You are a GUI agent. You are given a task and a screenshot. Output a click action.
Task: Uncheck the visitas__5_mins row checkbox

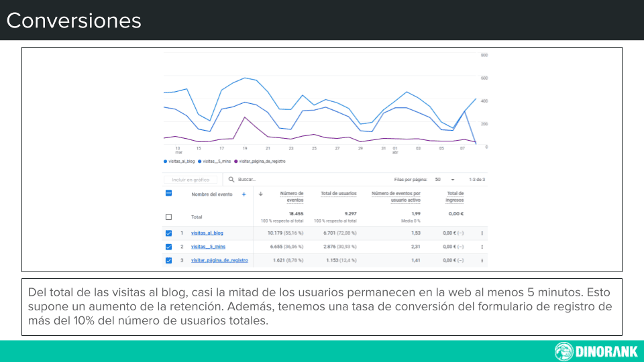168,247
